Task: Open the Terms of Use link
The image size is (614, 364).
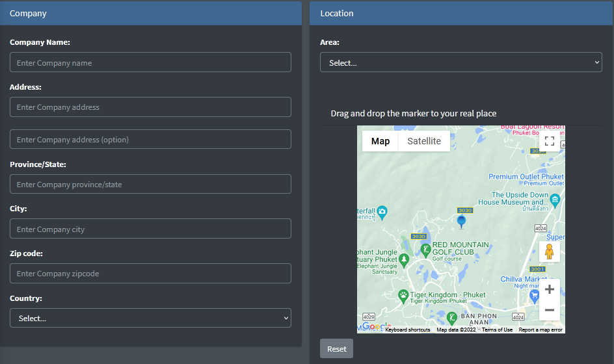Action: click(497, 330)
